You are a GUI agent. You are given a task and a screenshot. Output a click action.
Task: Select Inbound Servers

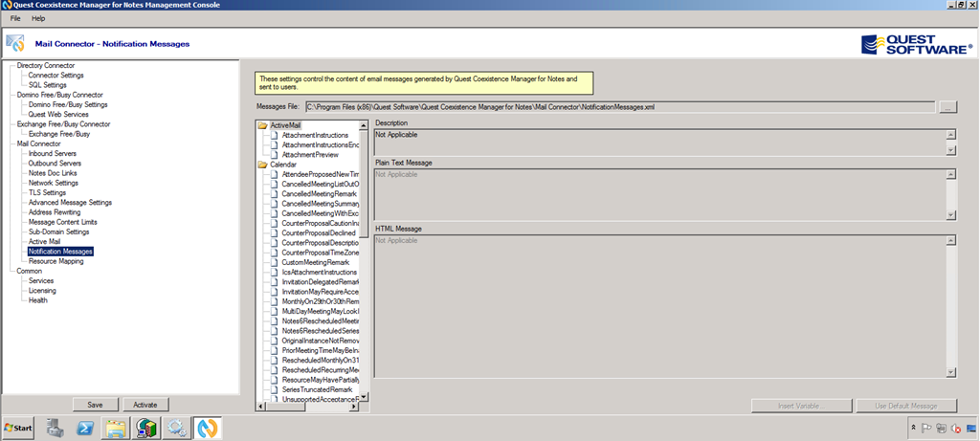click(x=53, y=153)
